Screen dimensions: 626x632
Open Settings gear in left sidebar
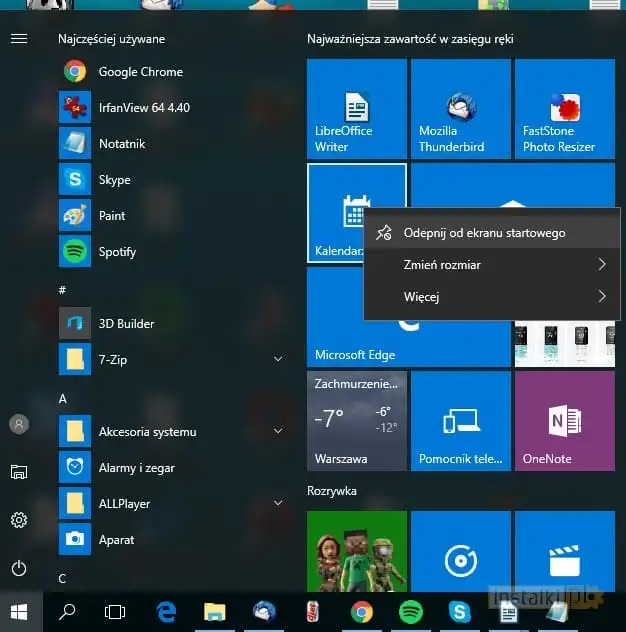coord(18,520)
